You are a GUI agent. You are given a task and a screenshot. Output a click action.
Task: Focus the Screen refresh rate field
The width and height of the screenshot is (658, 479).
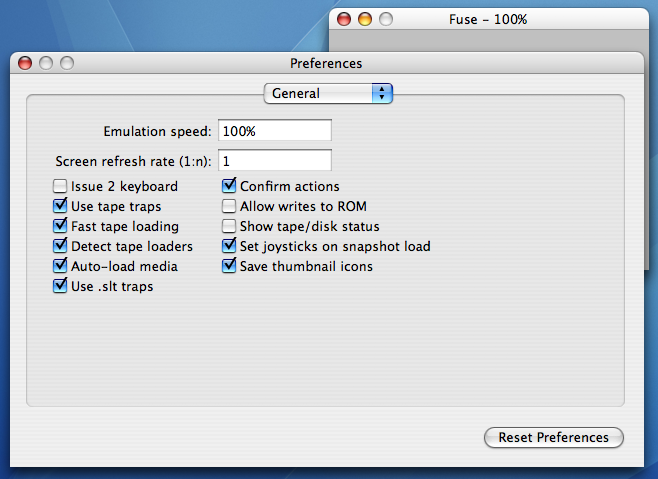(274, 161)
